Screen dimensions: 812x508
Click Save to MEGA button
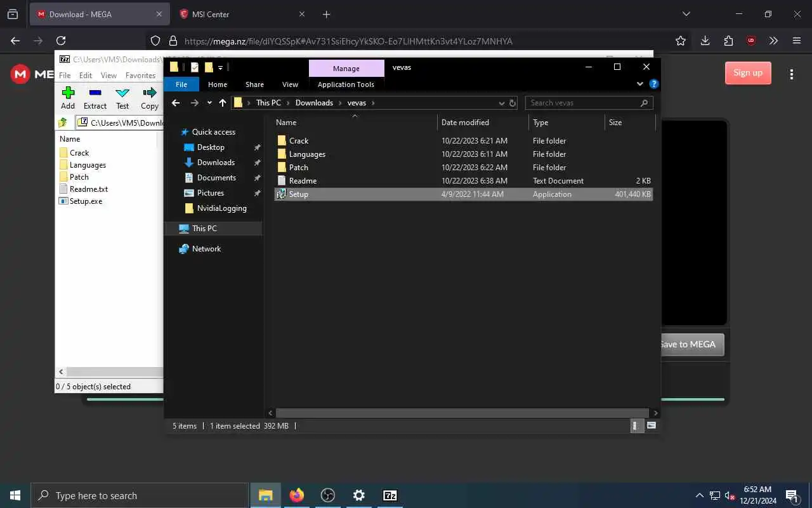pyautogui.click(x=691, y=344)
